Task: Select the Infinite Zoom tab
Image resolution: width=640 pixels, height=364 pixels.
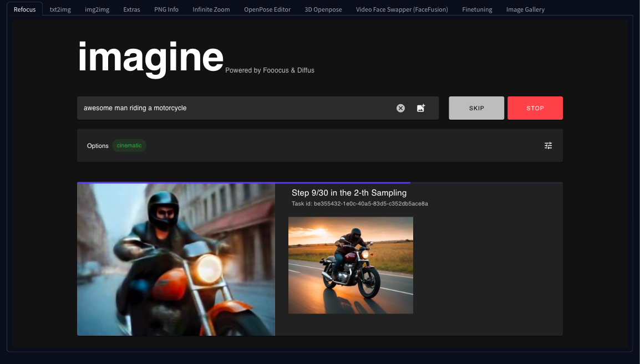Action: (211, 9)
